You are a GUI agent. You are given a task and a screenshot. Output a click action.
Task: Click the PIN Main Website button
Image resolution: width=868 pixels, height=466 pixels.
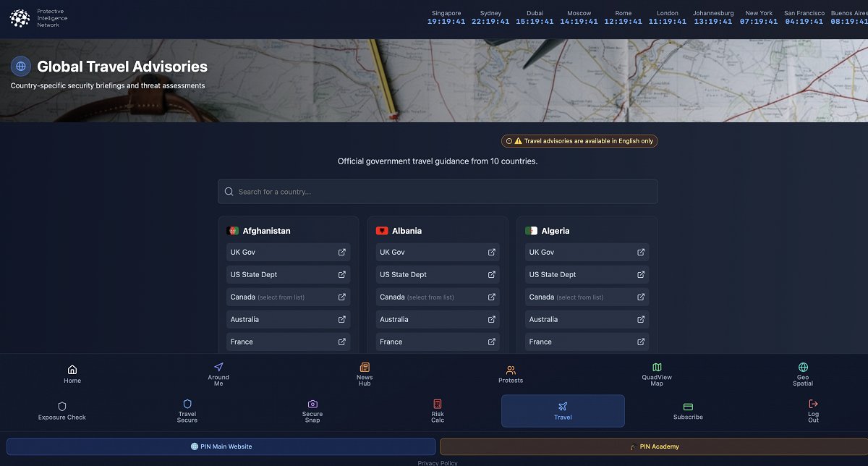221,446
